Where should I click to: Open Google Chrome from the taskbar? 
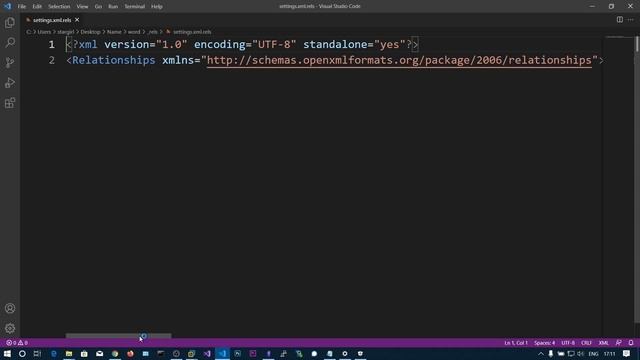(115, 353)
